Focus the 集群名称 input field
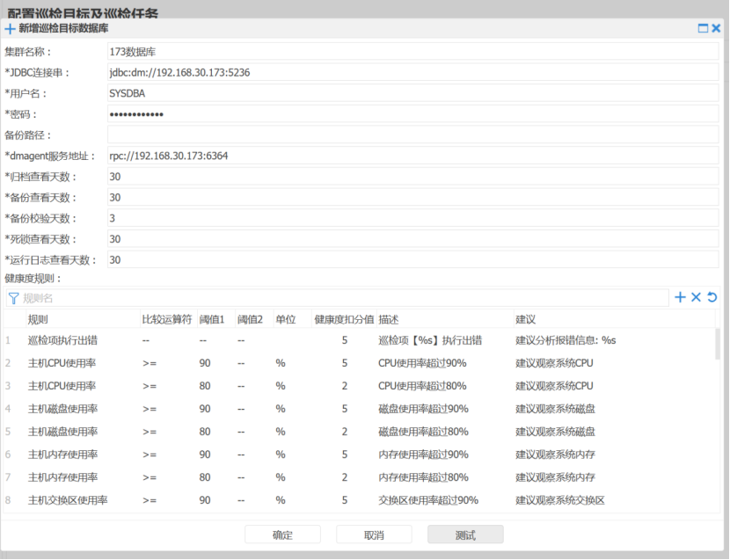The width and height of the screenshot is (730, 560). tap(413, 52)
